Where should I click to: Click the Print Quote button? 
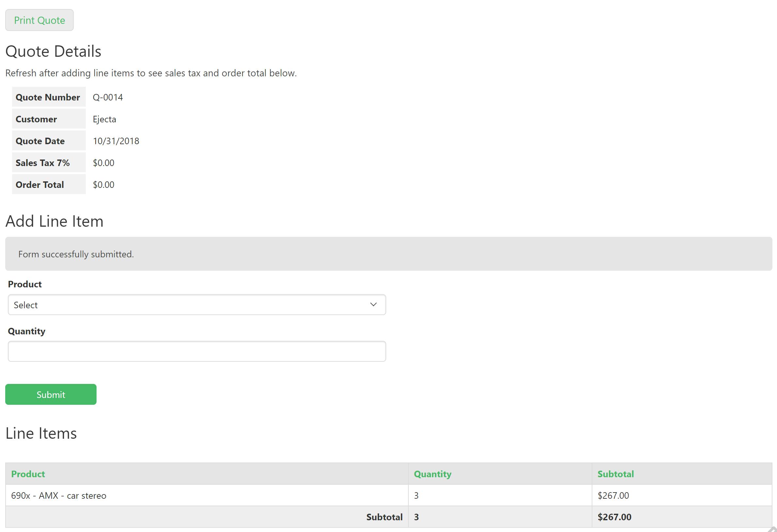click(x=39, y=20)
